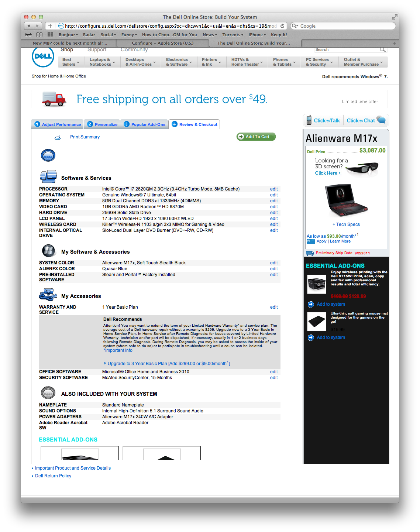This screenshot has height=532, width=420.
Task: Select Review & Checkout step tab
Action: point(194,124)
